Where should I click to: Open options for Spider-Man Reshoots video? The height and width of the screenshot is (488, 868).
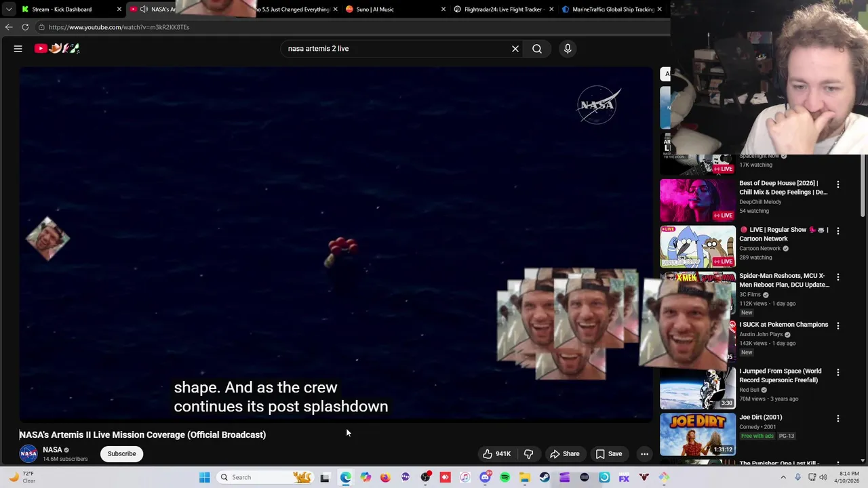(838, 277)
